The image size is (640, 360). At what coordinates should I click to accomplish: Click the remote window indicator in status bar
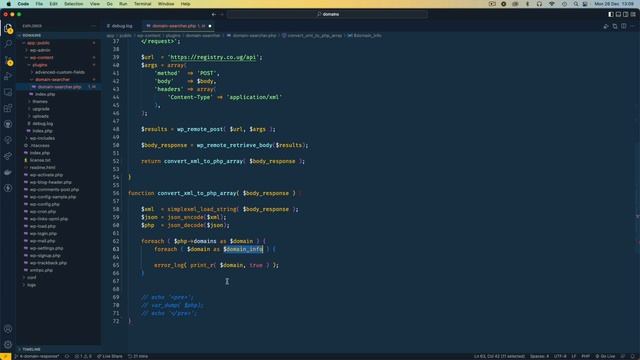pos(5,356)
